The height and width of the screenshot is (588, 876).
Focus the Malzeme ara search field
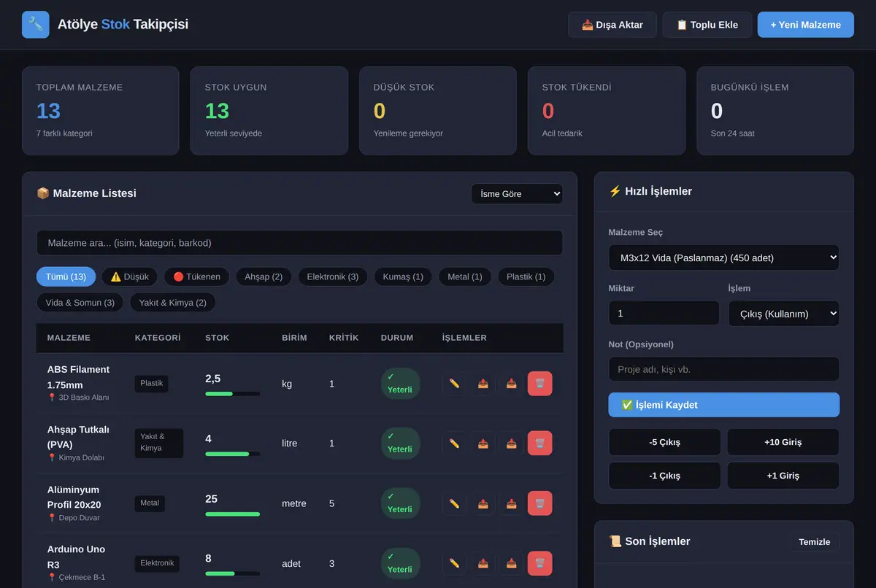[299, 243]
